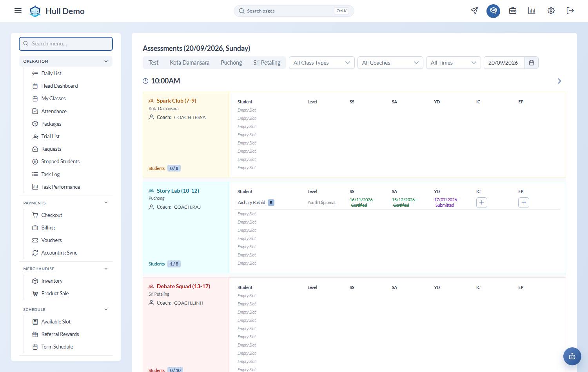588x372 pixels.
Task: Open the settings gear icon
Action: [551, 11]
